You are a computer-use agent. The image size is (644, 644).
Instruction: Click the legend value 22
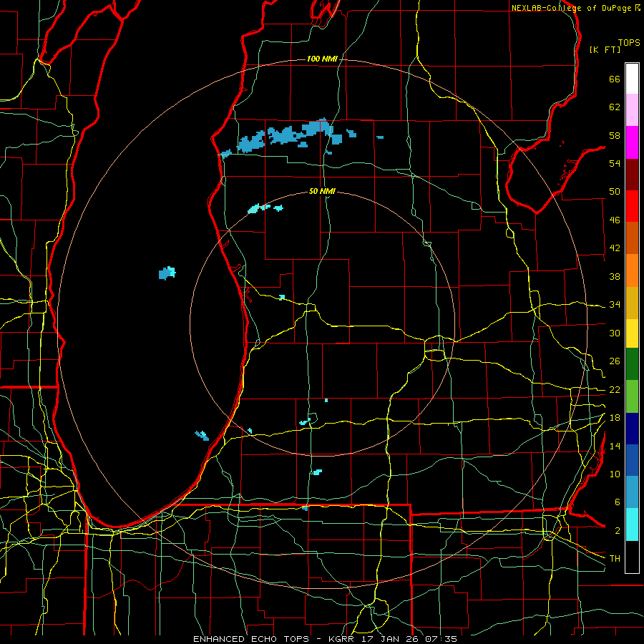tap(615, 390)
